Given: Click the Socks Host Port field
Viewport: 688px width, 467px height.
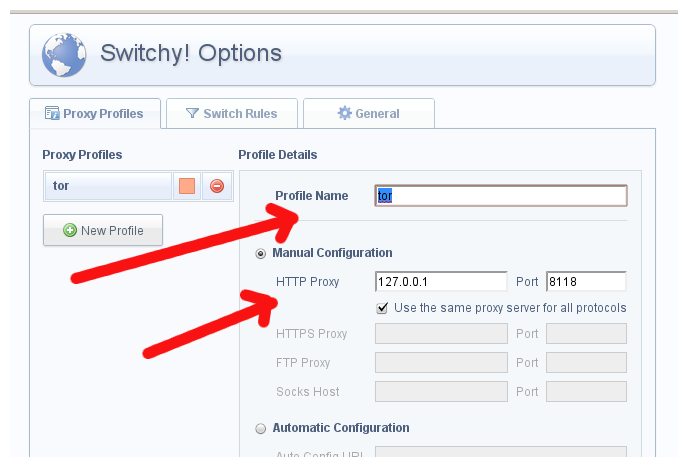Looking at the screenshot, I should (586, 392).
